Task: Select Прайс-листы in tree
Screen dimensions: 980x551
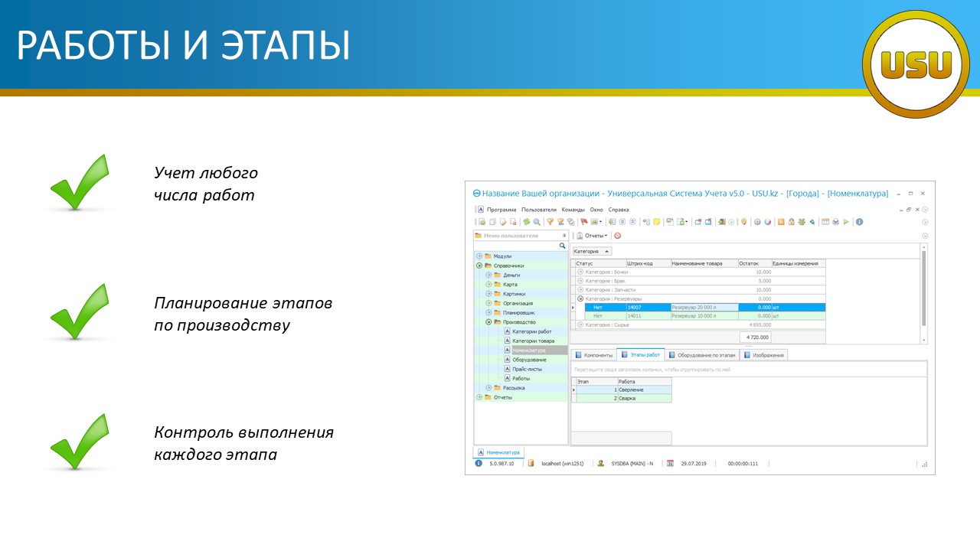Action: click(528, 369)
